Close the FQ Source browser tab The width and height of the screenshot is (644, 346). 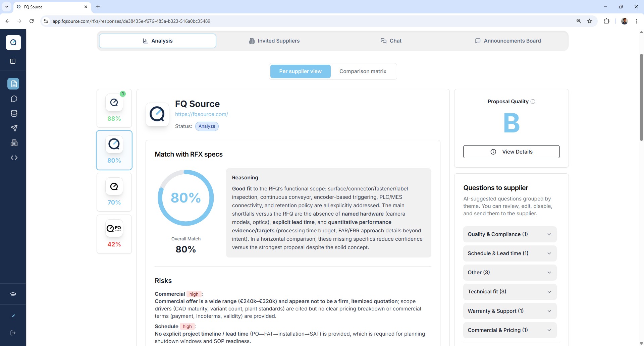[x=86, y=7]
